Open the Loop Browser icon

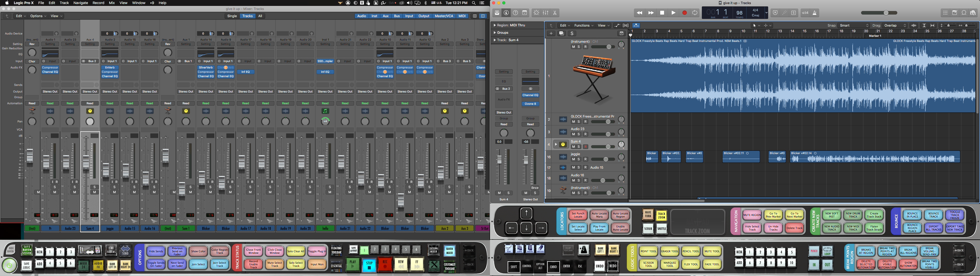(x=964, y=13)
